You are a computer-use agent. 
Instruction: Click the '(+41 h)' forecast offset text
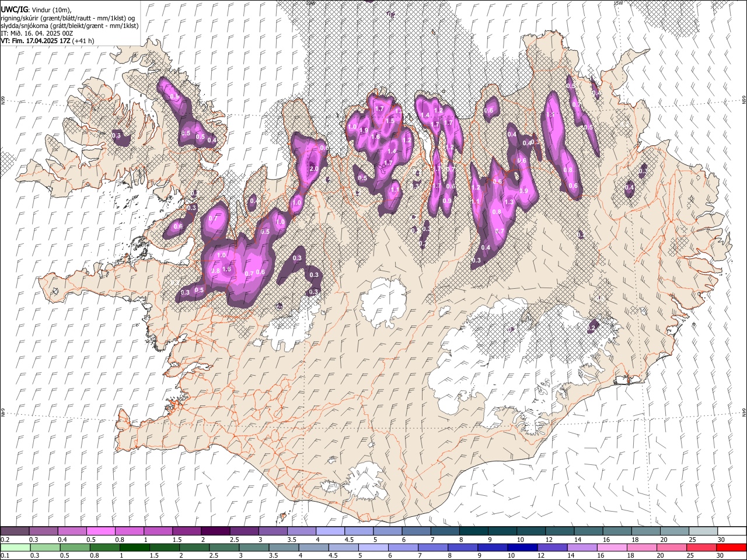[84, 41]
